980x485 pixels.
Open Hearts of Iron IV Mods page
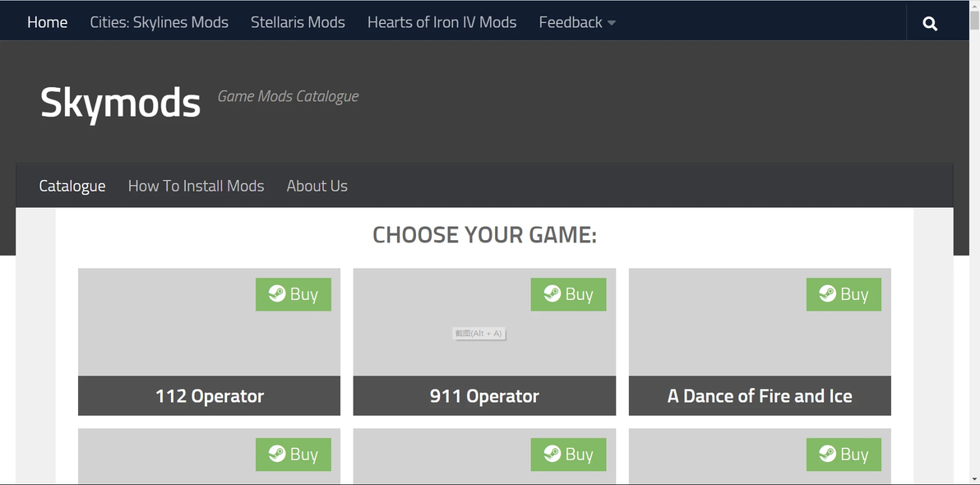[x=441, y=22]
